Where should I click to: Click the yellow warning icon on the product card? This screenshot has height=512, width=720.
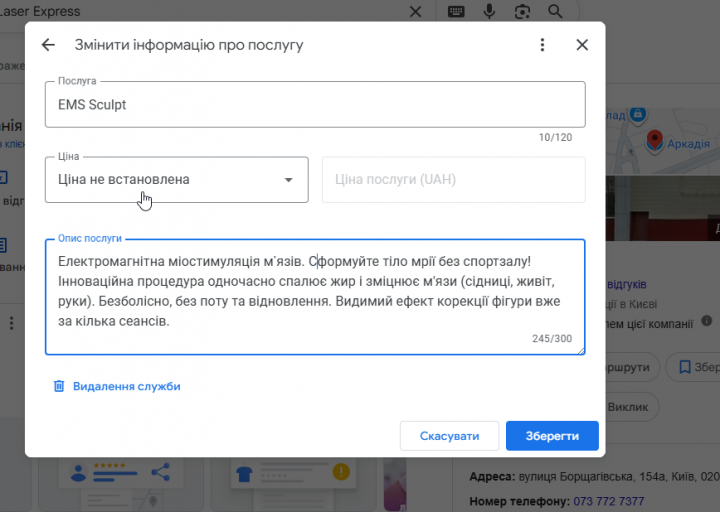(x=341, y=472)
